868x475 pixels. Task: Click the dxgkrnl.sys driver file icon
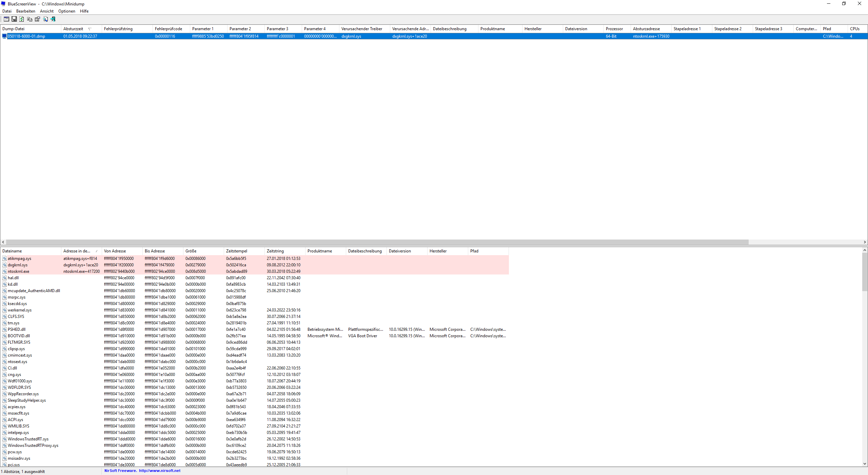coord(5,265)
